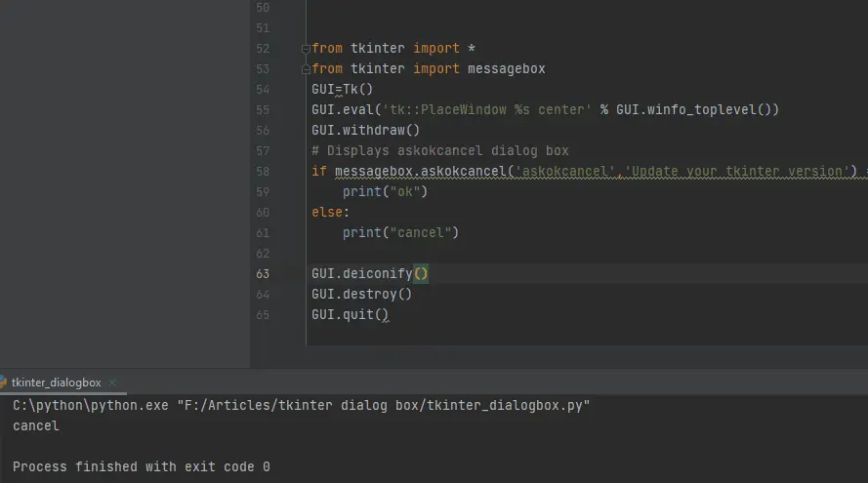Click the print("cancel") statement
Screen dimensions: 868x483
pos(400,233)
